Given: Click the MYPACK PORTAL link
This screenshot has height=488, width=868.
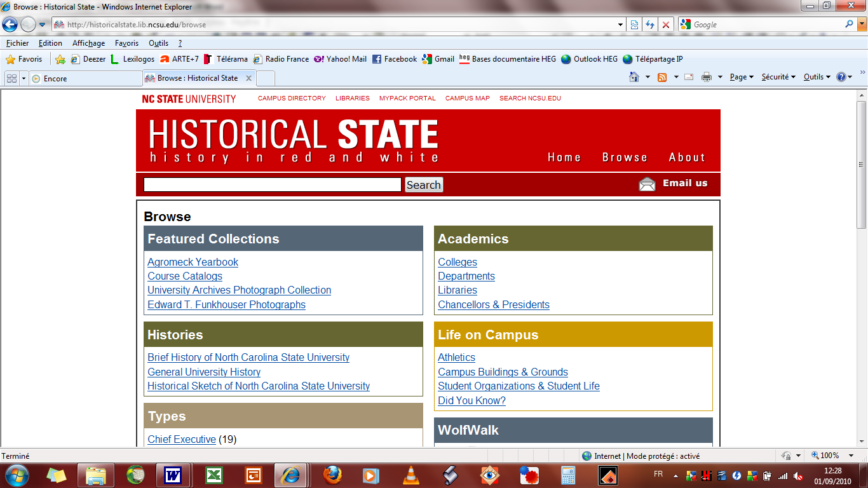Looking at the screenshot, I should (407, 98).
